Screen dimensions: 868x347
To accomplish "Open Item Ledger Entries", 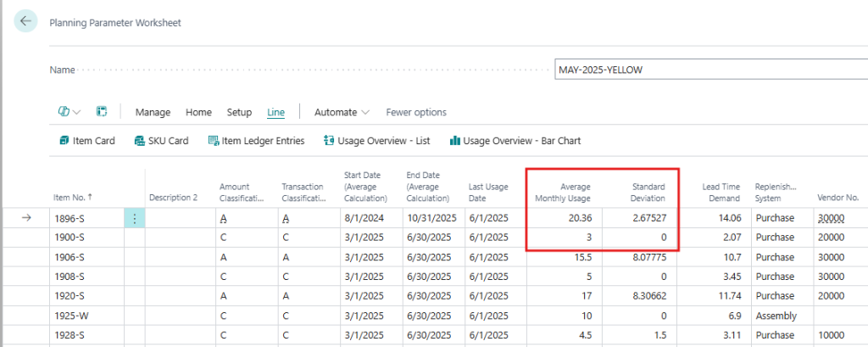I will pyautogui.click(x=256, y=141).
